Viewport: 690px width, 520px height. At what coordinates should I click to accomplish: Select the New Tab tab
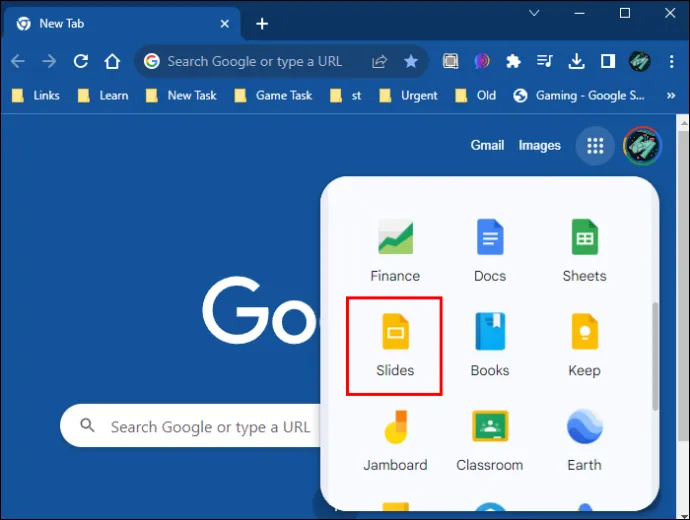coord(121,24)
